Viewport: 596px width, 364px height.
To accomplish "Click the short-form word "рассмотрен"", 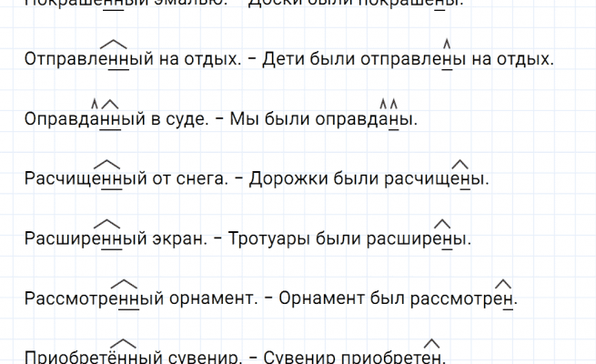I will (463, 298).
